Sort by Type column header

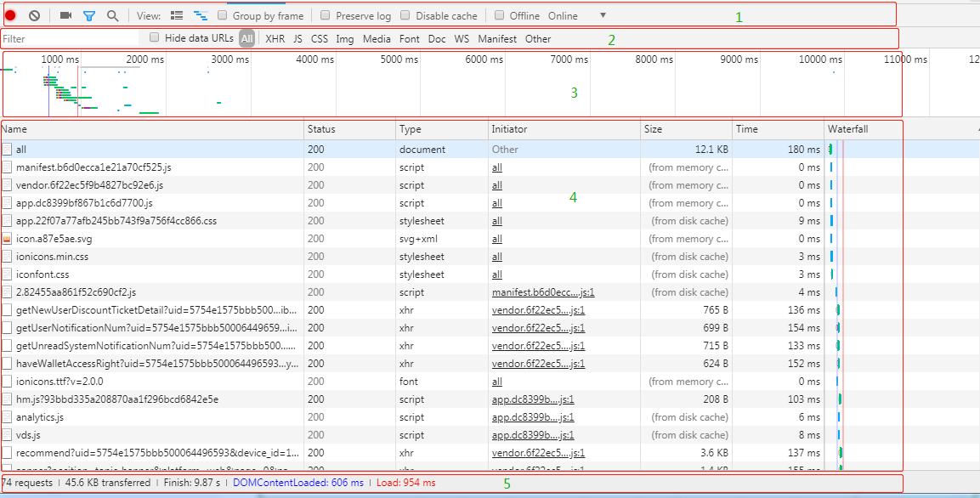click(442, 129)
